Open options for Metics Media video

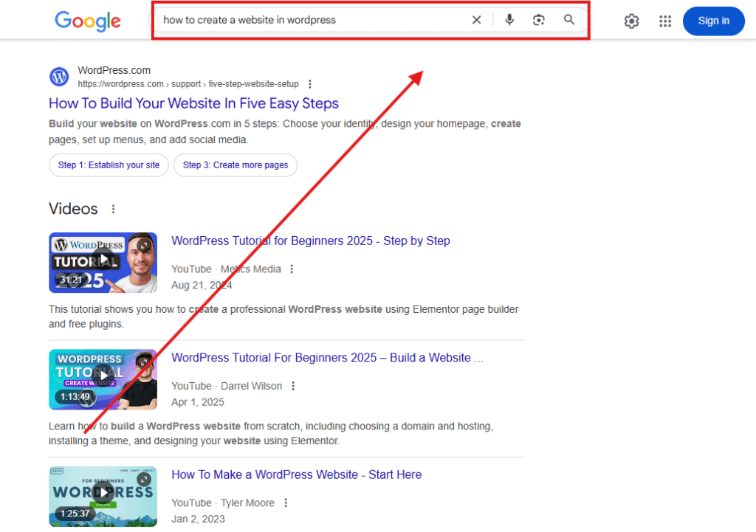pyautogui.click(x=292, y=269)
